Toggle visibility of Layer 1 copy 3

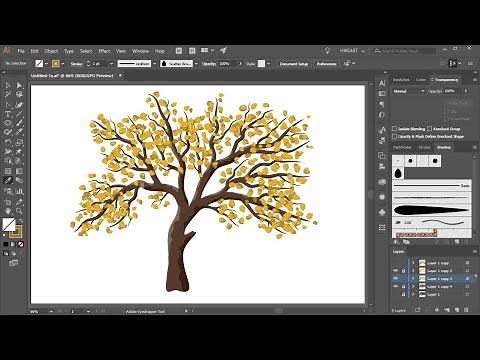click(x=396, y=278)
